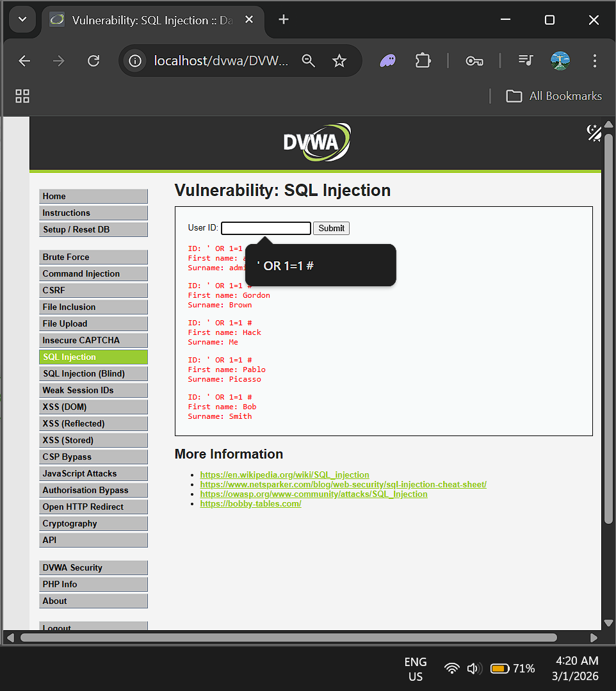
Task: Open SQL Injection (Blind) module
Action: coord(93,374)
